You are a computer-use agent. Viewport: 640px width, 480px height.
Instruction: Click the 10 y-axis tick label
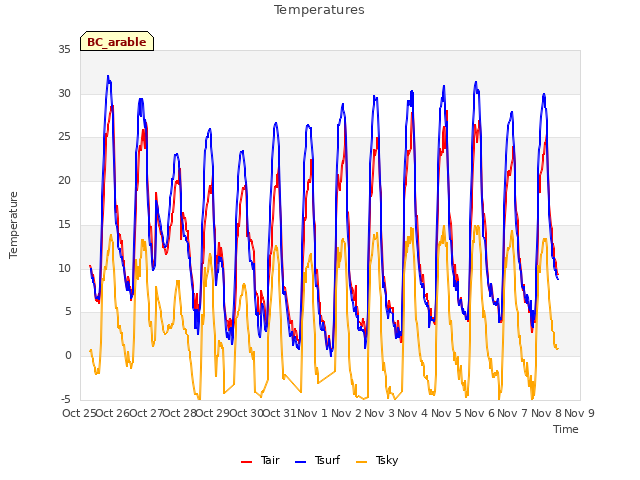[x=64, y=269]
